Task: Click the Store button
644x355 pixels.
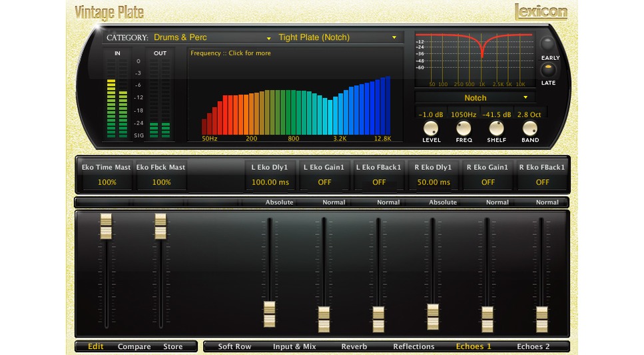Action: tap(173, 346)
